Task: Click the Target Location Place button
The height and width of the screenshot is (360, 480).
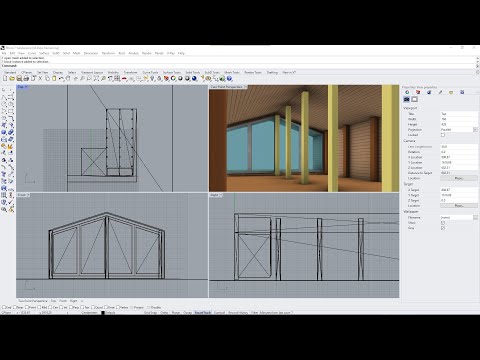Action: point(459,206)
